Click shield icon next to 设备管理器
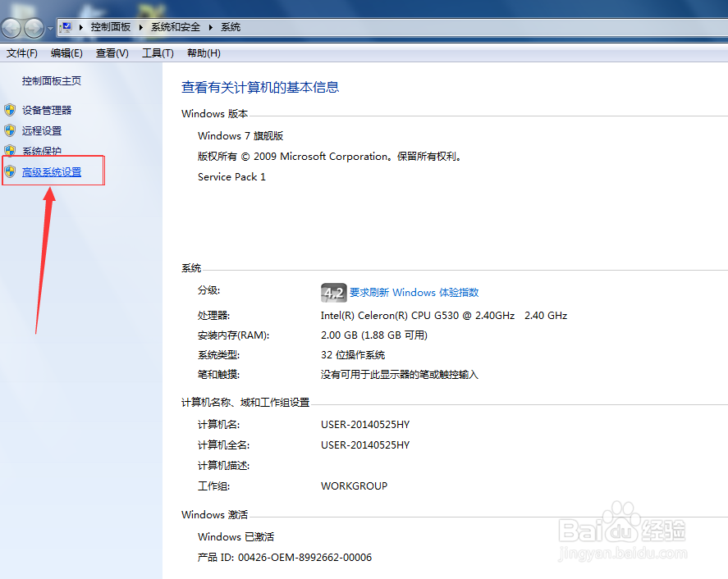Screen dimensions: 728x579 (10, 111)
